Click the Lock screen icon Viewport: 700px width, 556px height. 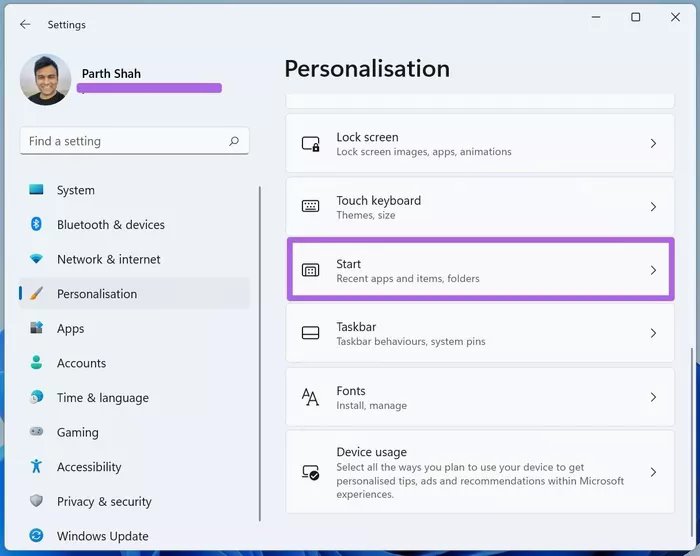click(311, 144)
